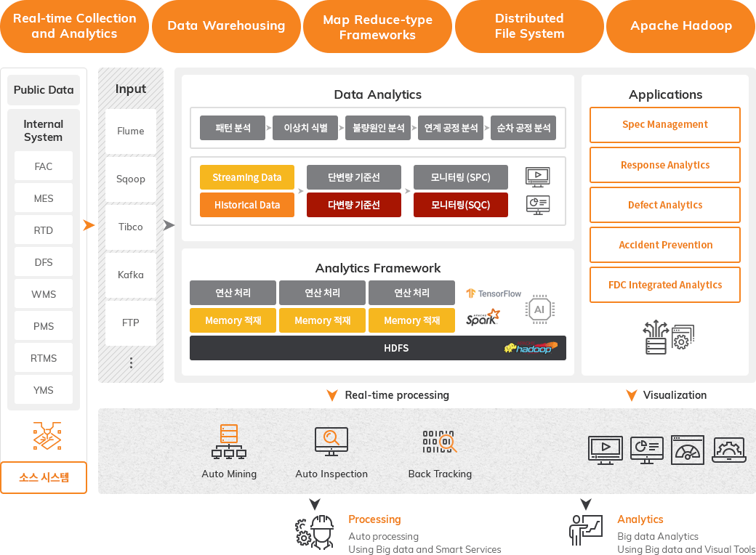Click the AI chip icon

pyautogui.click(x=539, y=309)
